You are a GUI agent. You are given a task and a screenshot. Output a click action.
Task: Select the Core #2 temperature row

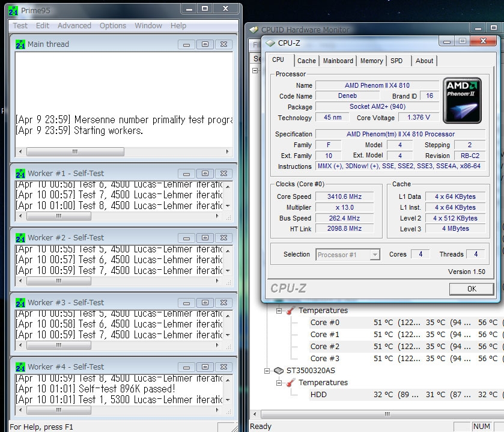pyautogui.click(x=324, y=347)
